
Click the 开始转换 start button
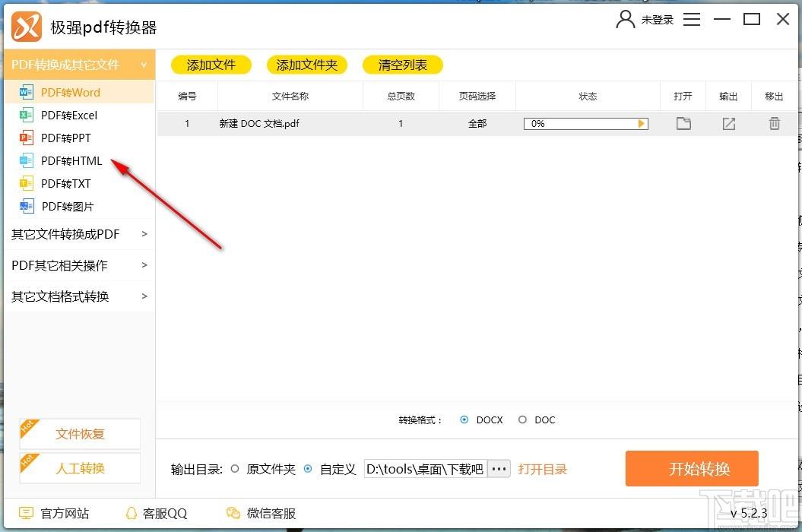[692, 469]
